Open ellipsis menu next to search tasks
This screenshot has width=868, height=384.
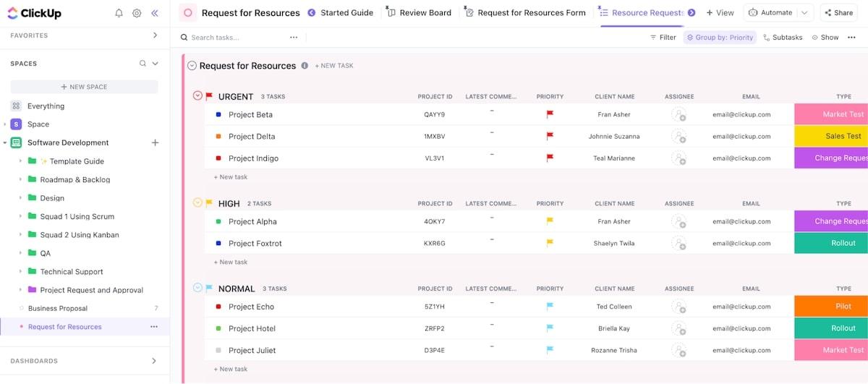294,38
